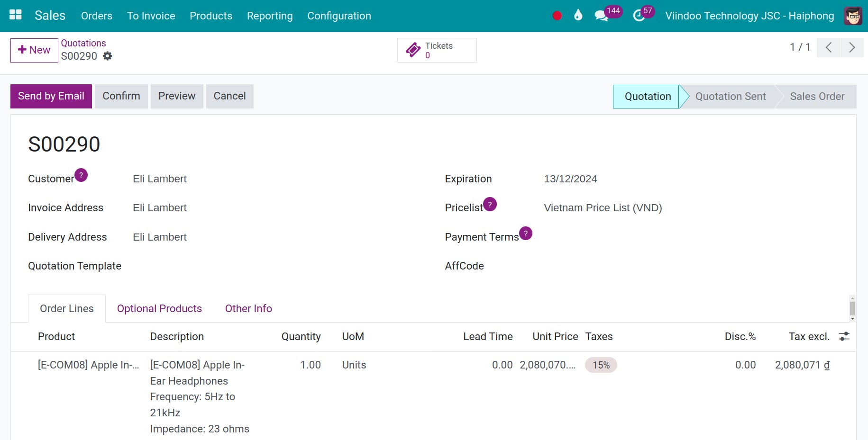Click the UoM column header
868x440 pixels.
click(353, 337)
